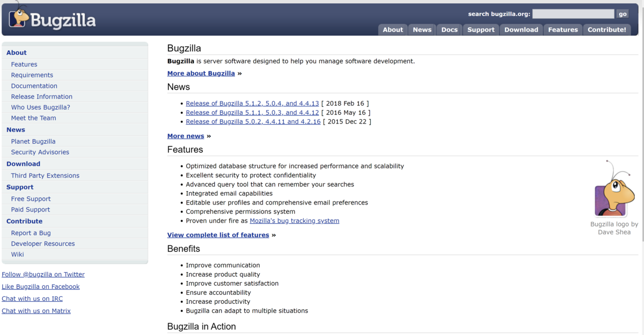Click date '[ 2018 Feb 16 ]'

pyautogui.click(x=345, y=104)
